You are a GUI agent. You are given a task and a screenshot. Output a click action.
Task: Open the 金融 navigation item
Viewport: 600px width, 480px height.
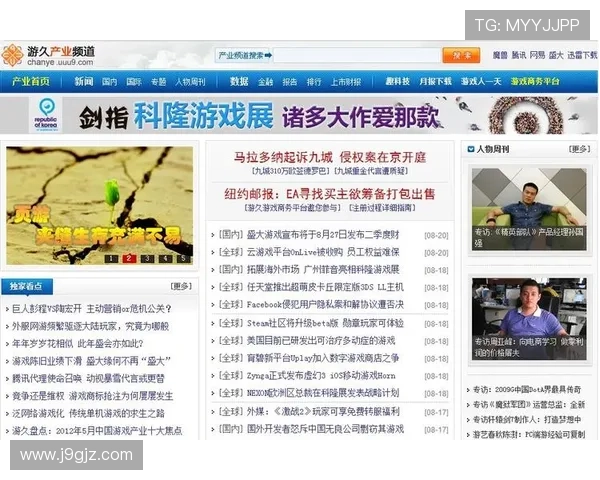point(265,82)
